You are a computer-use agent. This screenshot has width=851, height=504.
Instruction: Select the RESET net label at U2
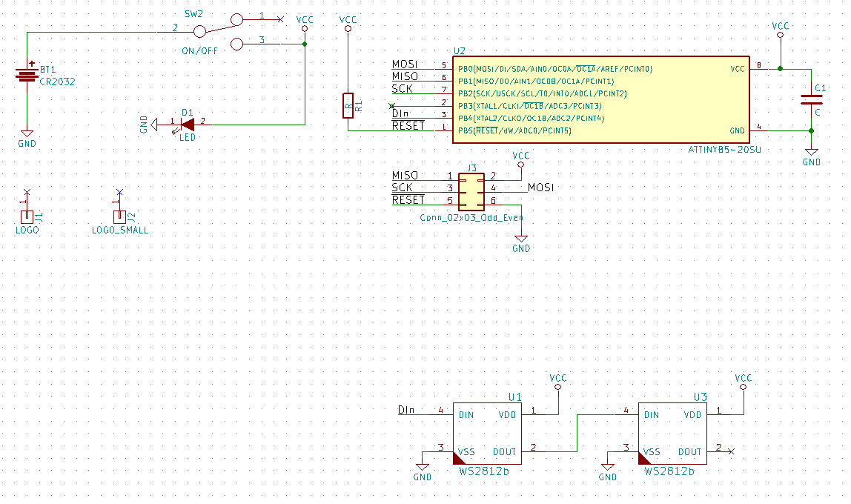pos(408,126)
